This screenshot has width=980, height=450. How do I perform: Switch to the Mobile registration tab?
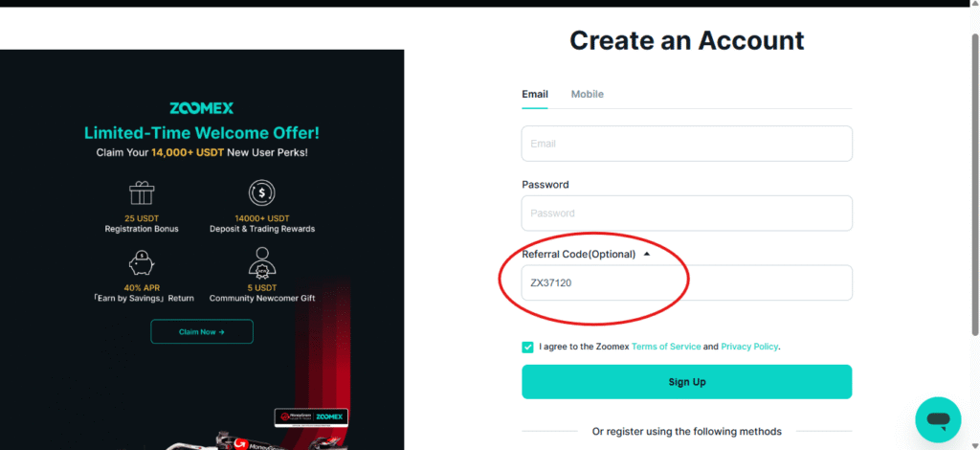pyautogui.click(x=587, y=95)
